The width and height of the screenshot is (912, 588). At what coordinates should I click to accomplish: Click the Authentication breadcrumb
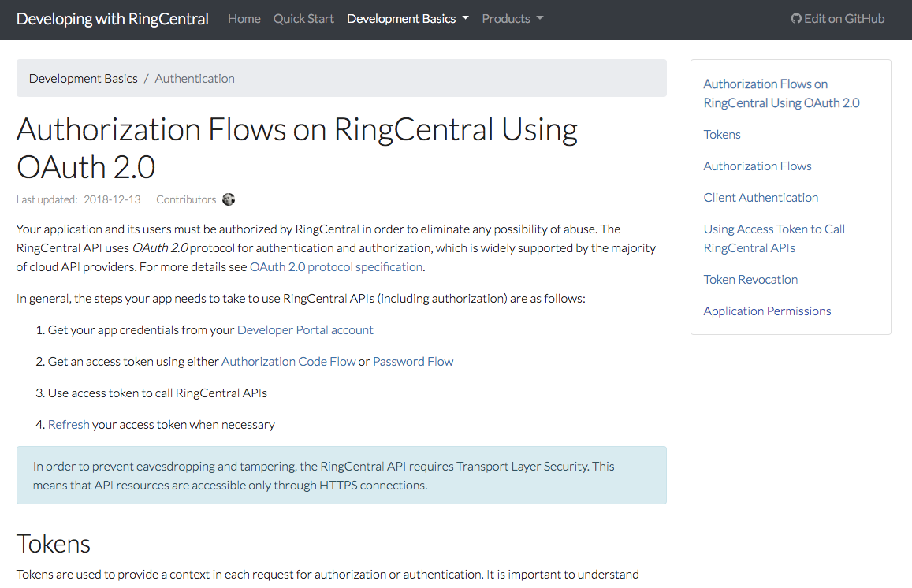pos(195,79)
